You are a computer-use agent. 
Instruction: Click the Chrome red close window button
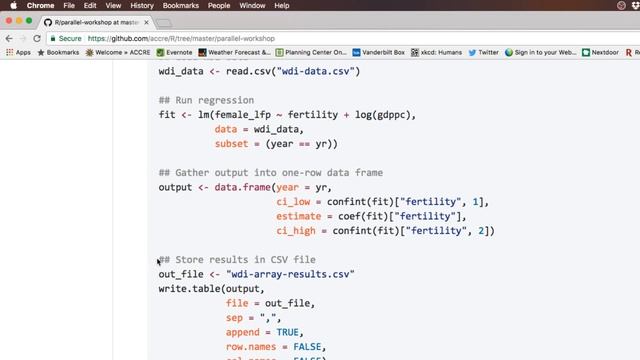pyautogui.click(x=9, y=20)
